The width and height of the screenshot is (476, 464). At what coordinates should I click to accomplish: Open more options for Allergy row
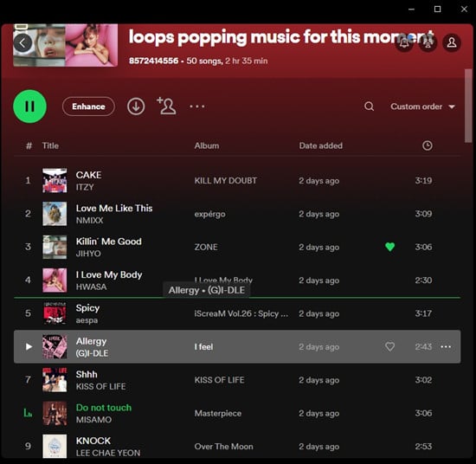point(446,346)
